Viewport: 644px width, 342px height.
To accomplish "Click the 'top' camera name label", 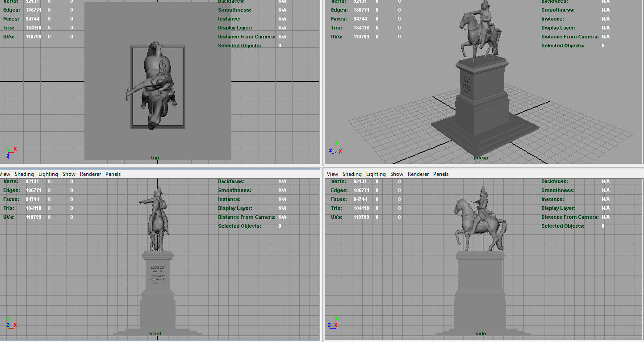I will click(155, 158).
